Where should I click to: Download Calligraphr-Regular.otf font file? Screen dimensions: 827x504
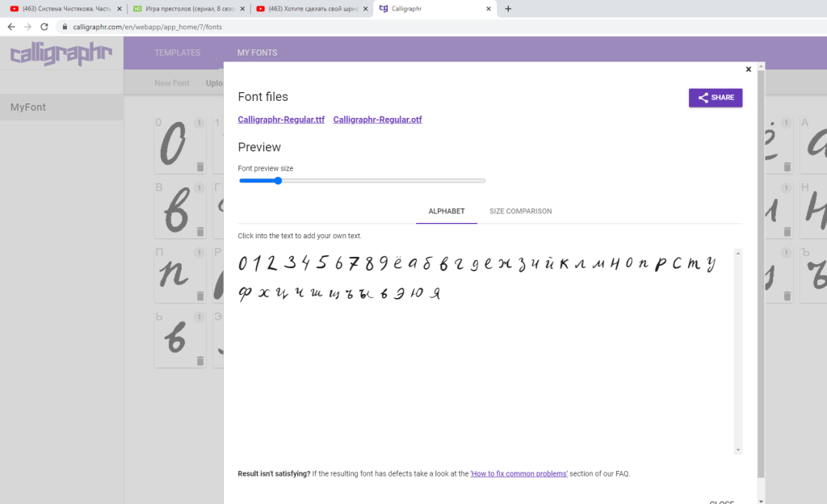pos(378,120)
